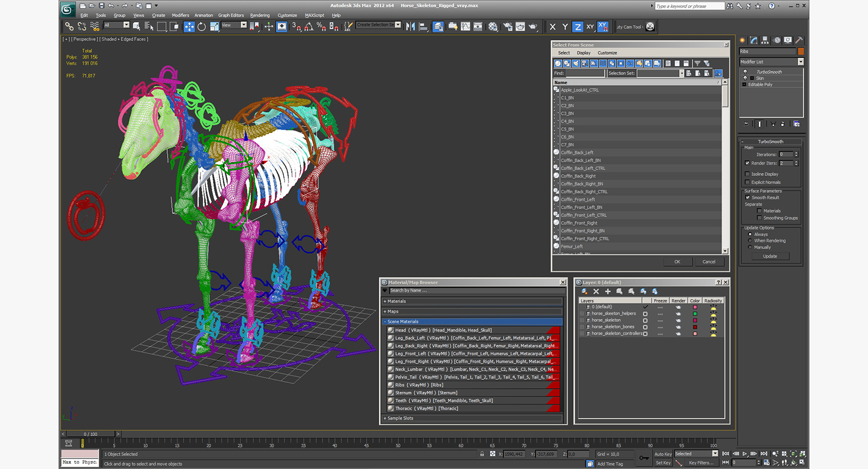Restrict transform to X axis
The image size is (868, 469).
[x=552, y=26]
